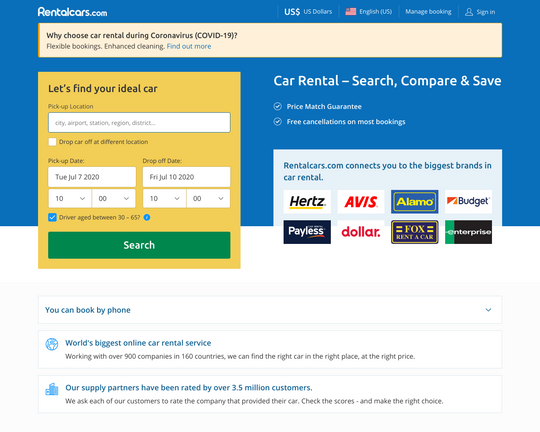Click the US flag language icon

pyautogui.click(x=351, y=12)
